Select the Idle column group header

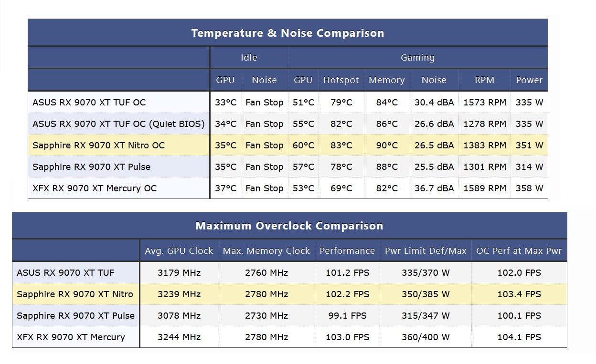click(249, 58)
